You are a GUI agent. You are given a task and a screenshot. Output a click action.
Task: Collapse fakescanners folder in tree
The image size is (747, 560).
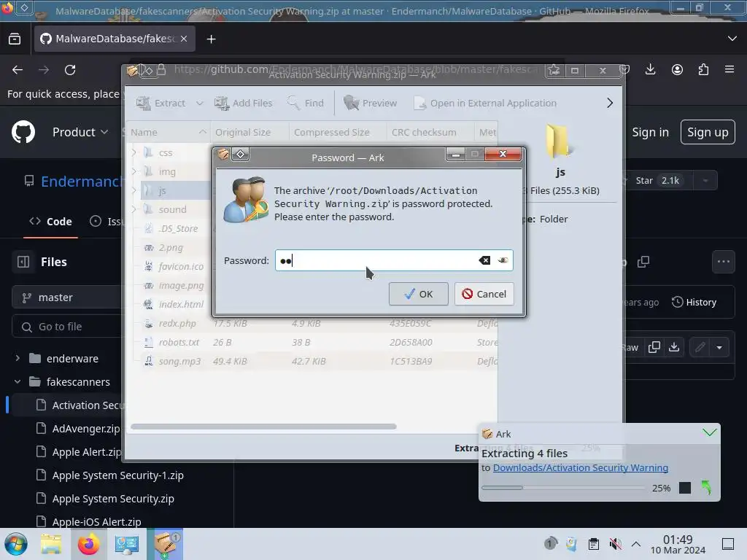[x=18, y=381]
